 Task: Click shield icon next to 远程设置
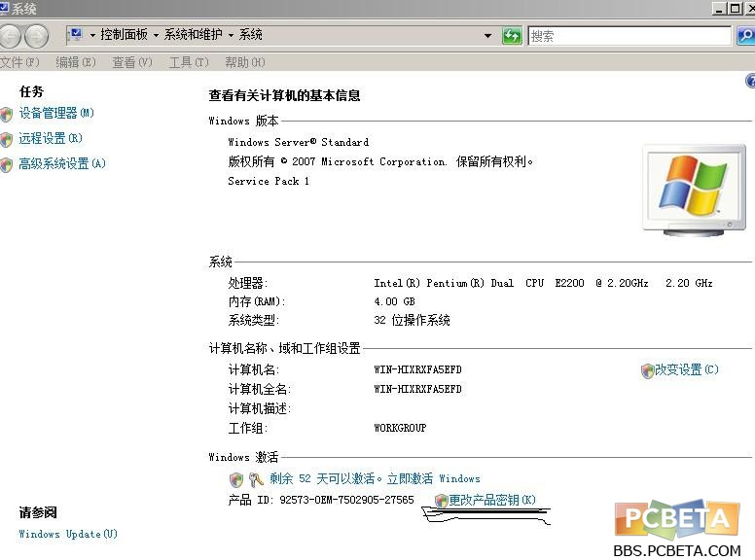(x=6, y=140)
